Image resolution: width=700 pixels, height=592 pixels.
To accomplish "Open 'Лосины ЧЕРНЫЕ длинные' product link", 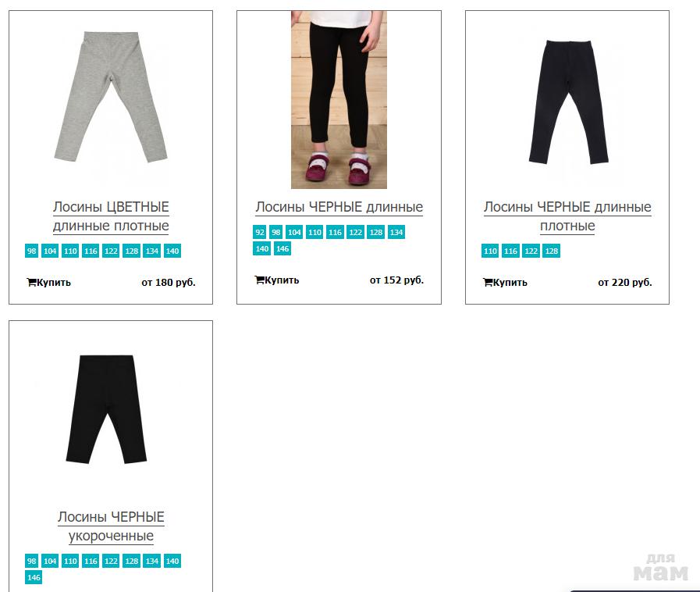I will click(339, 207).
